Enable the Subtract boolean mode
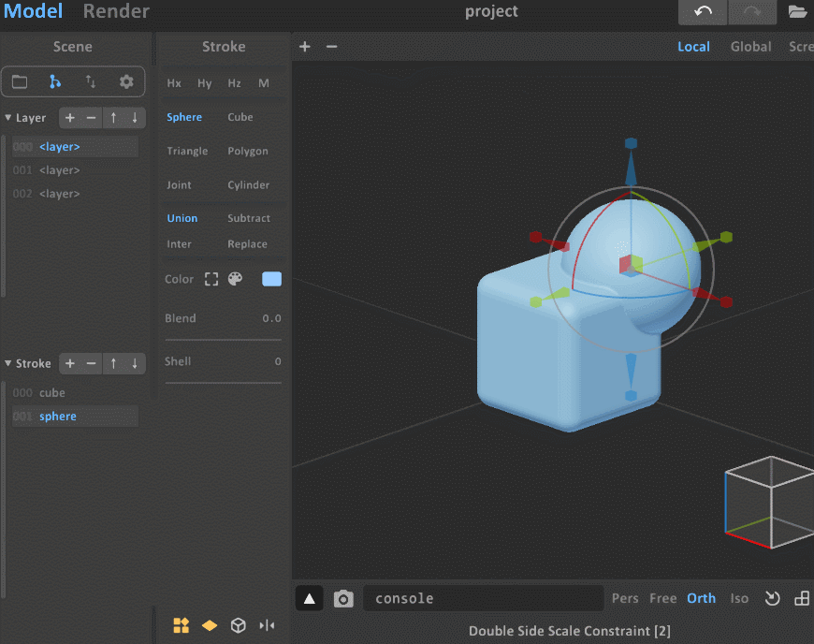 pos(249,218)
